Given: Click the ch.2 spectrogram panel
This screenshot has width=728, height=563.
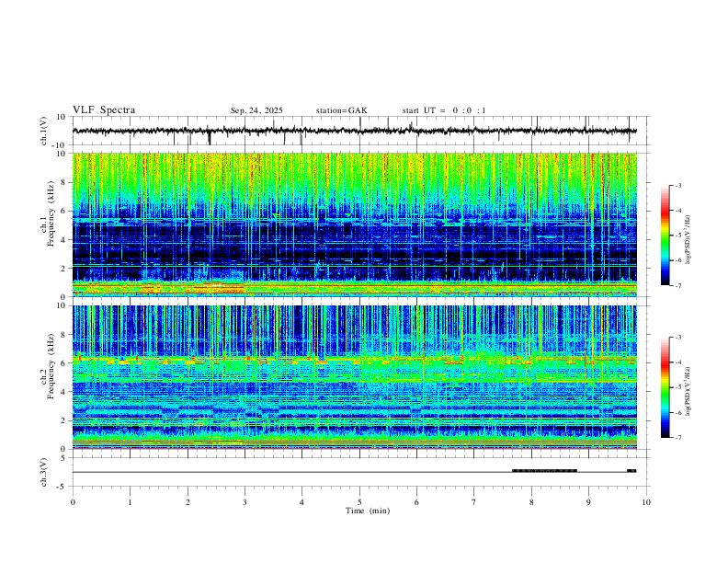Looking at the screenshot, I should 354,377.
